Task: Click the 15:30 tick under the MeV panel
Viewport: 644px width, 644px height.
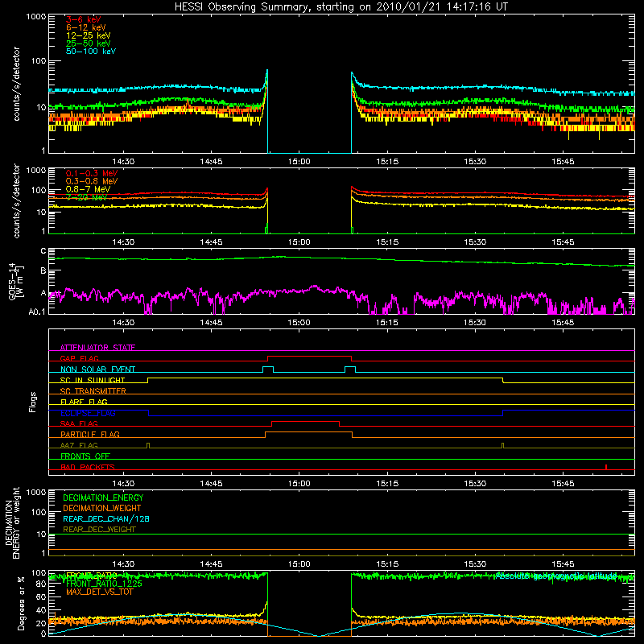Action: click(475, 242)
